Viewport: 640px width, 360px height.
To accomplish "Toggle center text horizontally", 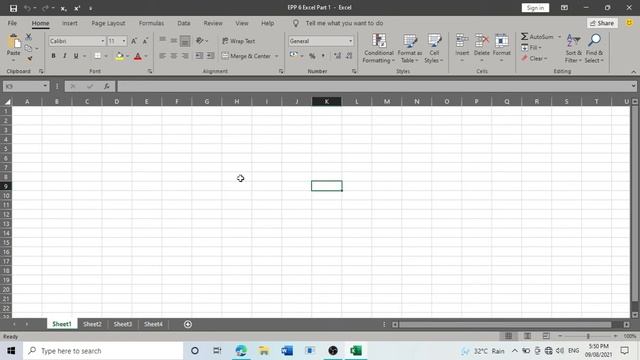I will pos(174,56).
